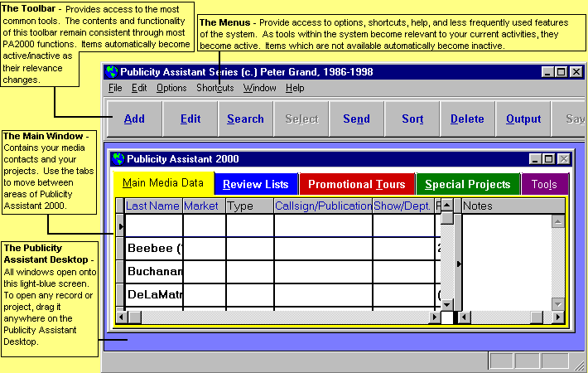Click the Delete toolbar button
The image size is (588, 373).
click(467, 119)
